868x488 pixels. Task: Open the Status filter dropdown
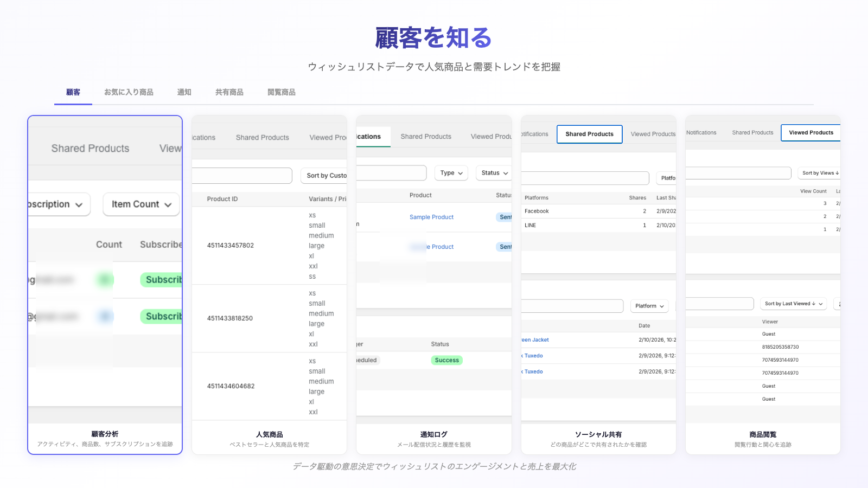(x=494, y=173)
